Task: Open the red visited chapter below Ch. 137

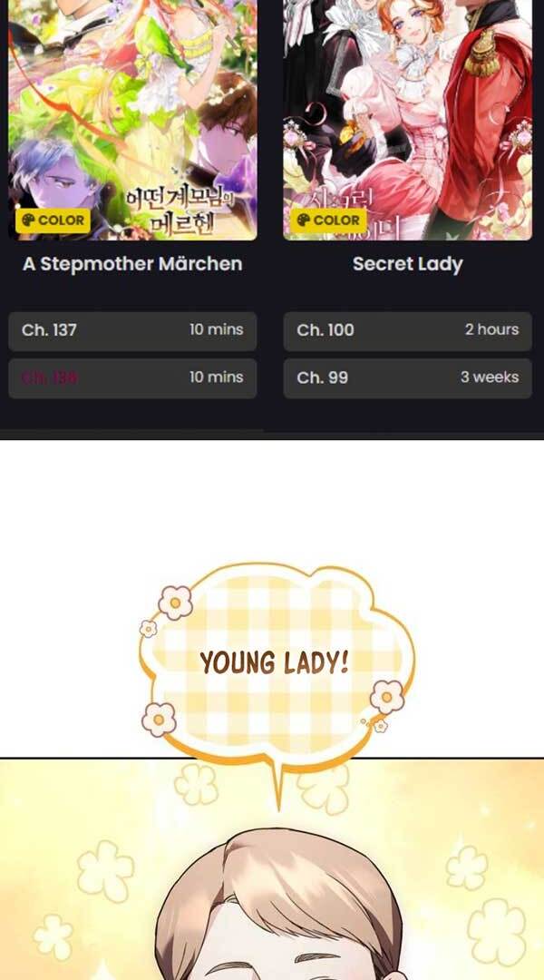Action: 132,378
